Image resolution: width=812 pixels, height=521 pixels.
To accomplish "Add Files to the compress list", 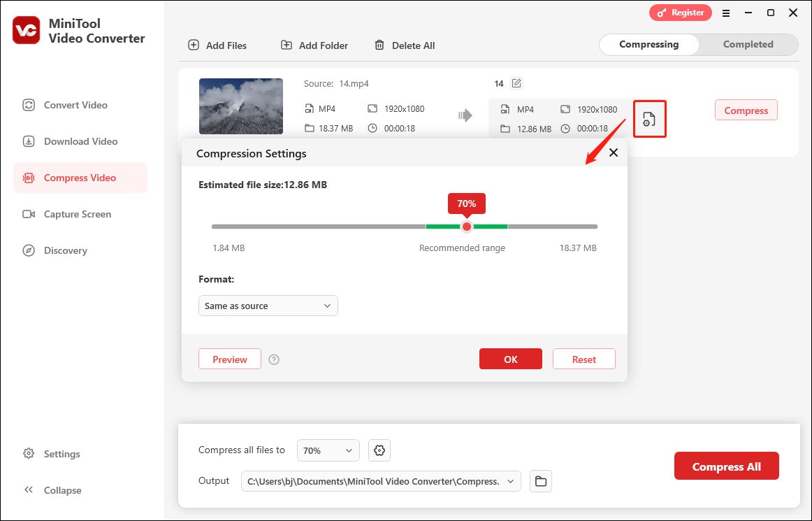I will (217, 45).
